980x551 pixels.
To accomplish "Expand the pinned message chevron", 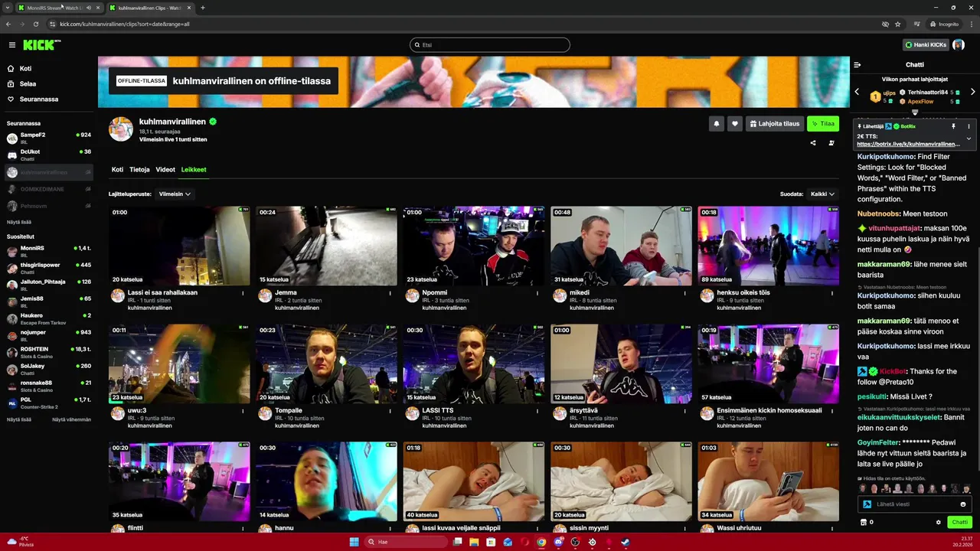I will click(969, 139).
